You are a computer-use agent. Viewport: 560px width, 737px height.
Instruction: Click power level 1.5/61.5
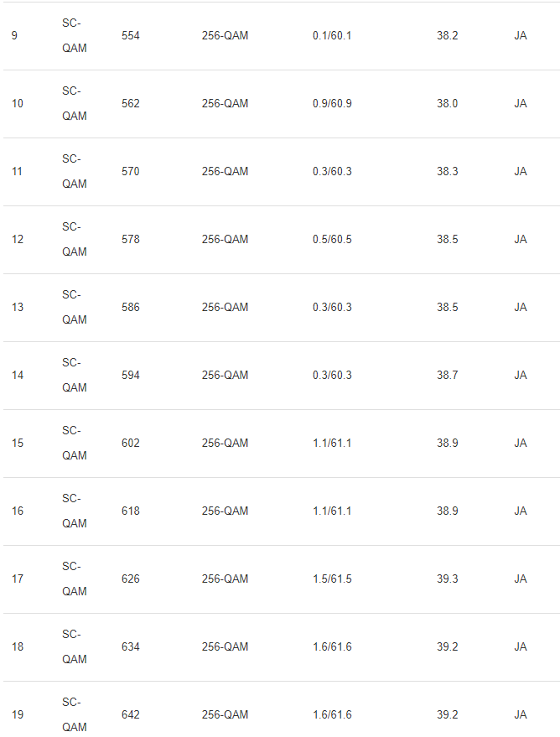(x=332, y=579)
